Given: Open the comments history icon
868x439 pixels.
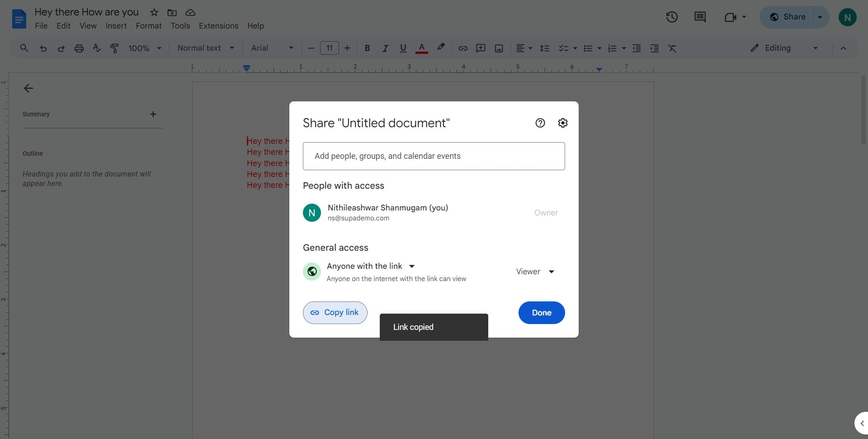Looking at the screenshot, I should (x=700, y=17).
